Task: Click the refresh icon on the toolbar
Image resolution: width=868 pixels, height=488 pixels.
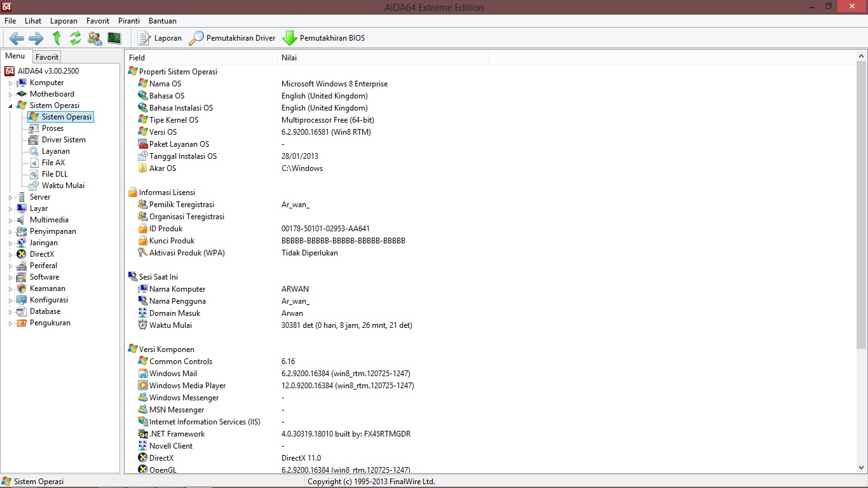Action: tap(75, 38)
